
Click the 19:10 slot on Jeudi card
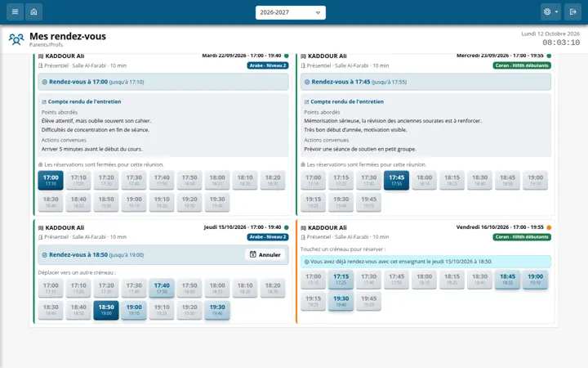pyautogui.click(x=162, y=310)
